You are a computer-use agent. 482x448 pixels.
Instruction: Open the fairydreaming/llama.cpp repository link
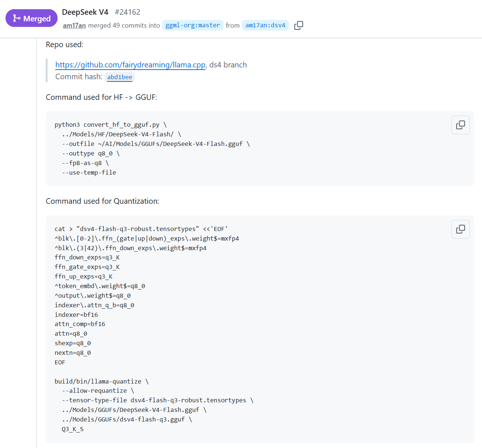tap(130, 65)
